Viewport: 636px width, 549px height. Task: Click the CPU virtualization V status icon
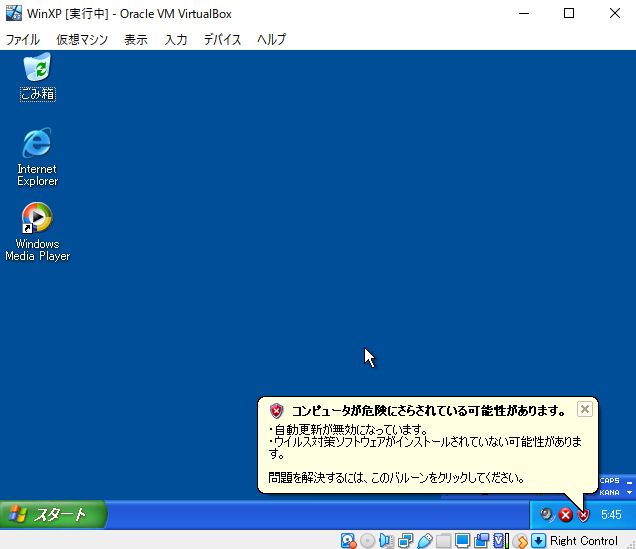point(501,541)
